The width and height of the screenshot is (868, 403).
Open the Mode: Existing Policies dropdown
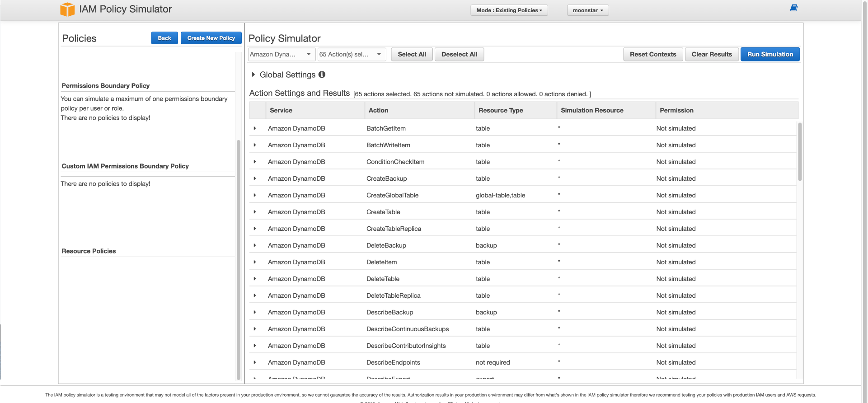click(x=509, y=10)
